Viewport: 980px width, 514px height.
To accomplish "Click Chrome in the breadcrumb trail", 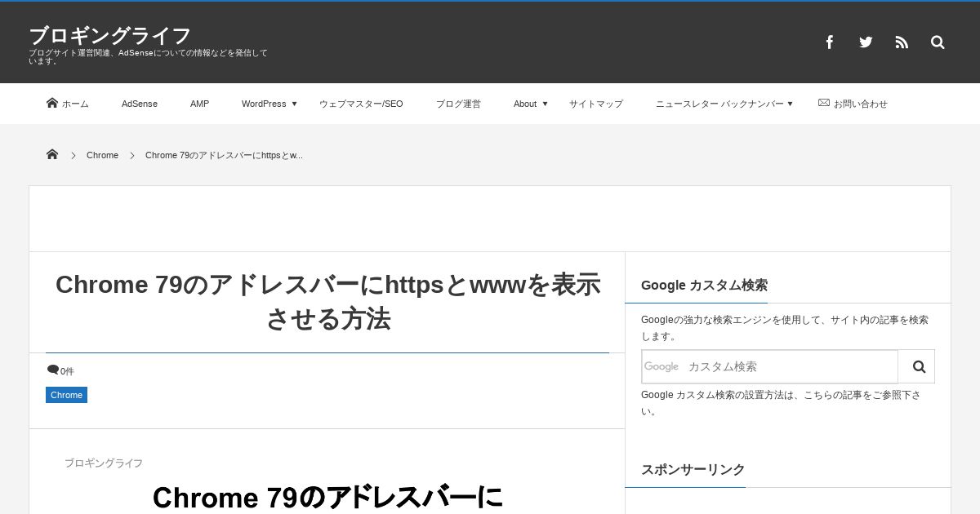I will pyautogui.click(x=102, y=155).
